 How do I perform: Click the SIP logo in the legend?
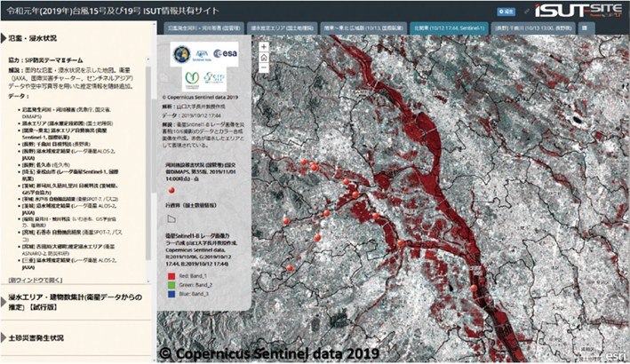[x=214, y=77]
